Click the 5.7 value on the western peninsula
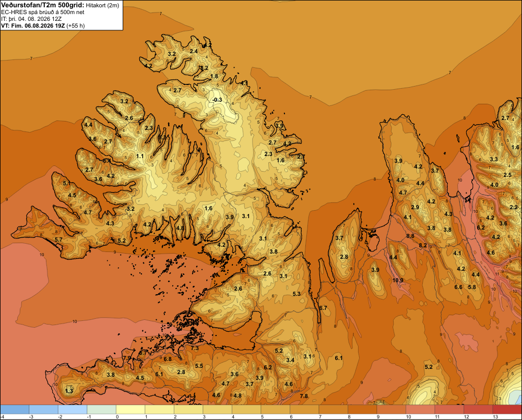 click(58, 239)
